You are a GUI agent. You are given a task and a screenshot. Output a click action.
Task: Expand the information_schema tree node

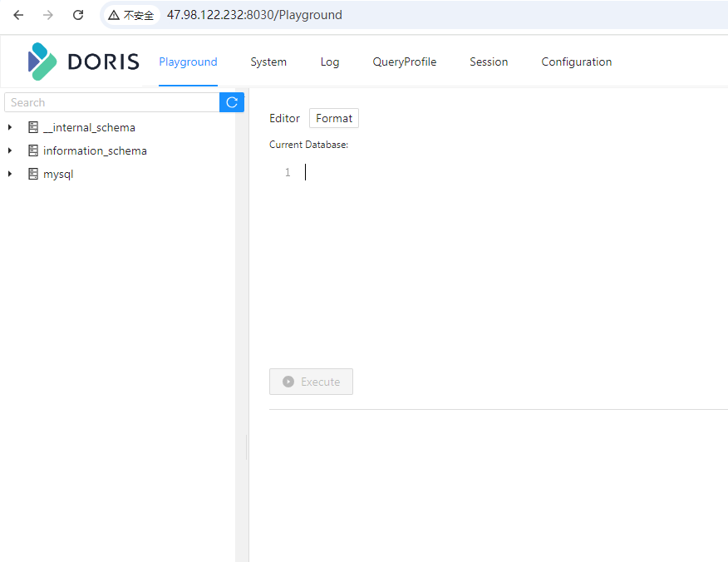(x=10, y=150)
